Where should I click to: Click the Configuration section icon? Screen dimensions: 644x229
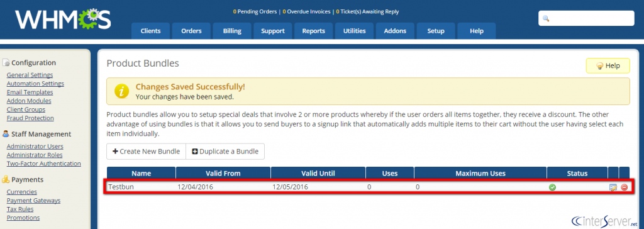6,63
